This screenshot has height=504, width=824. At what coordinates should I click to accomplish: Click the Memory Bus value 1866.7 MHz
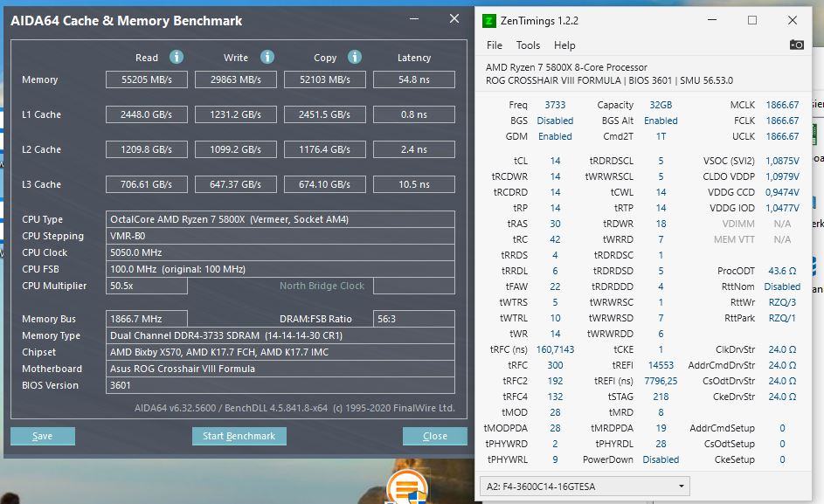[x=147, y=319]
